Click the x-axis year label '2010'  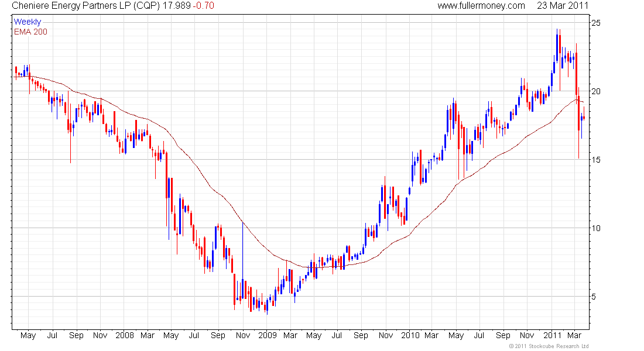click(410, 335)
